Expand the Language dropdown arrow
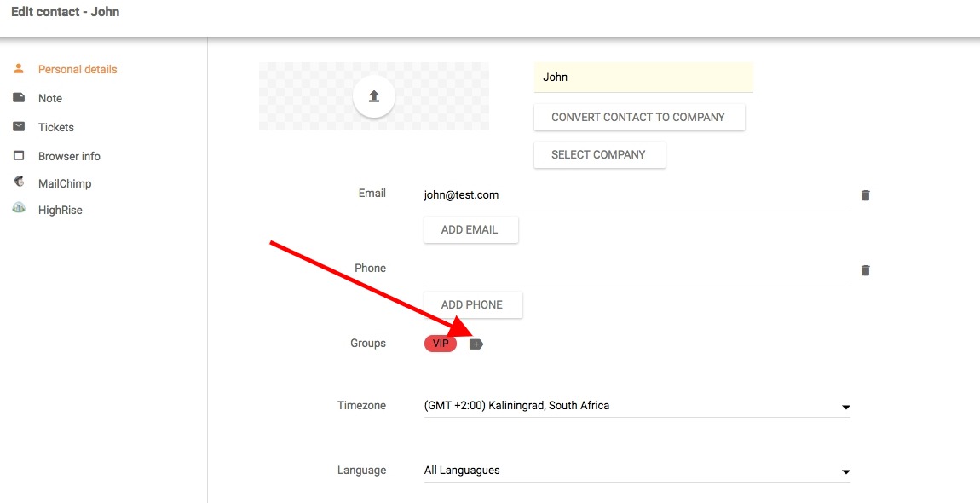Viewport: 980px width, 503px height. tap(845, 471)
